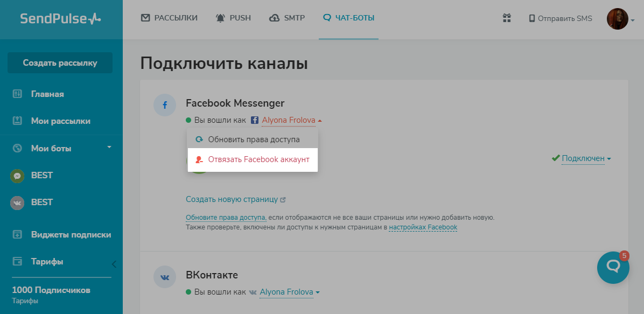This screenshot has height=314, width=644.
Task: Expand the Мои боты arrow
Action: [x=109, y=146]
